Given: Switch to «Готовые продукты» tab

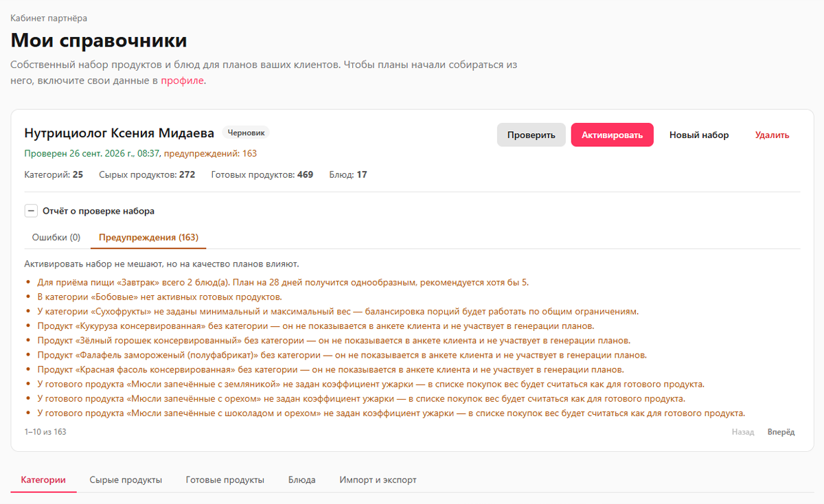Looking at the screenshot, I should 225,480.
